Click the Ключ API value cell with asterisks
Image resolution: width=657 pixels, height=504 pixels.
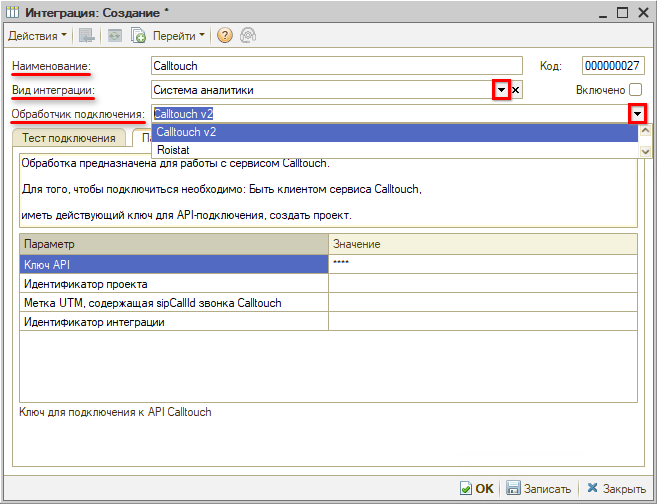coord(483,264)
